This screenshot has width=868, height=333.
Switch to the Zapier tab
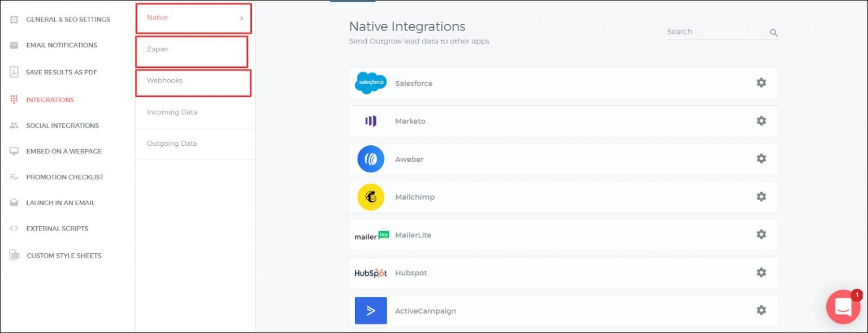[158, 50]
